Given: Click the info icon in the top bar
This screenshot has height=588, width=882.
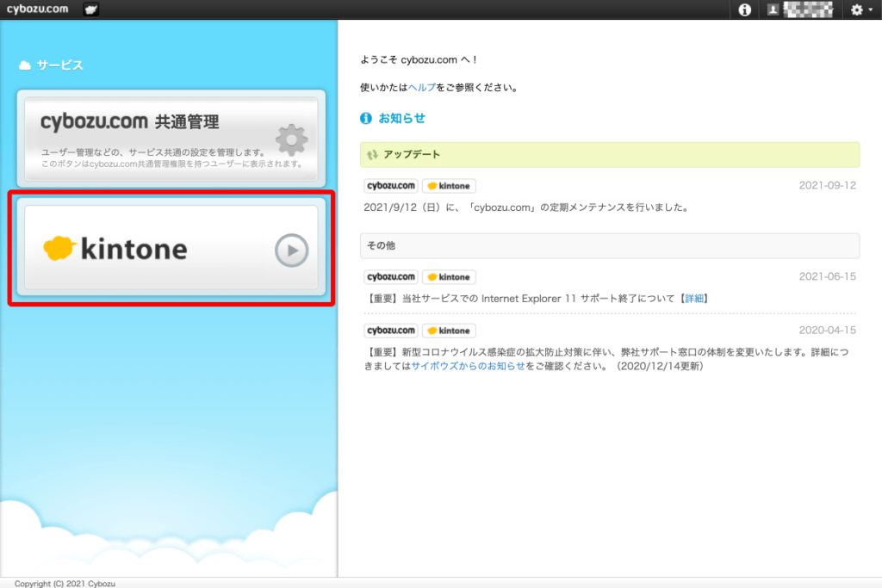Looking at the screenshot, I should [742, 9].
